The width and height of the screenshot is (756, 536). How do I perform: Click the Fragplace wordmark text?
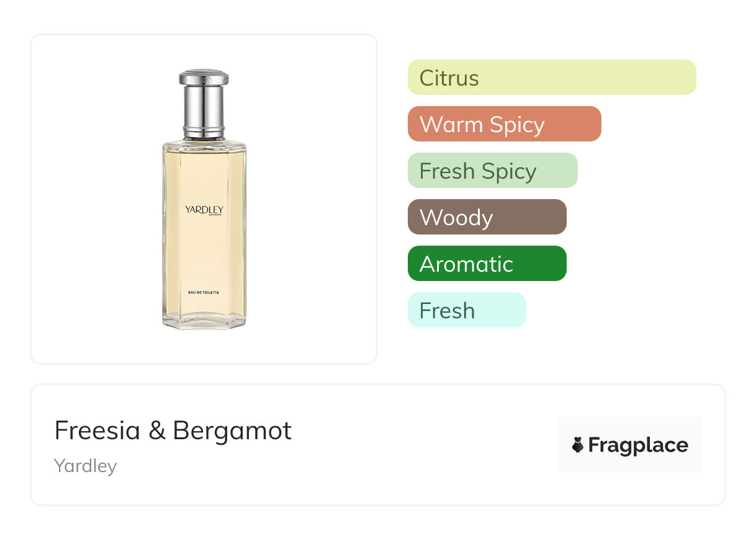(x=638, y=445)
